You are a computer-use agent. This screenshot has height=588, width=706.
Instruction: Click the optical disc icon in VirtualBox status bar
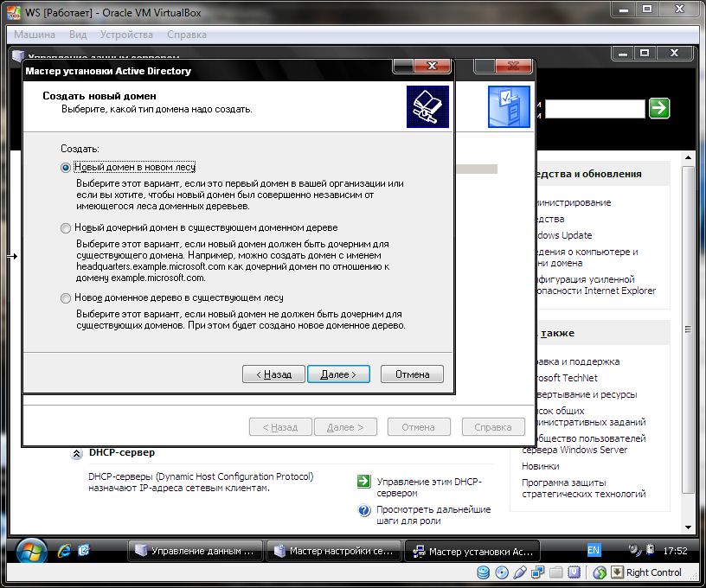click(502, 572)
